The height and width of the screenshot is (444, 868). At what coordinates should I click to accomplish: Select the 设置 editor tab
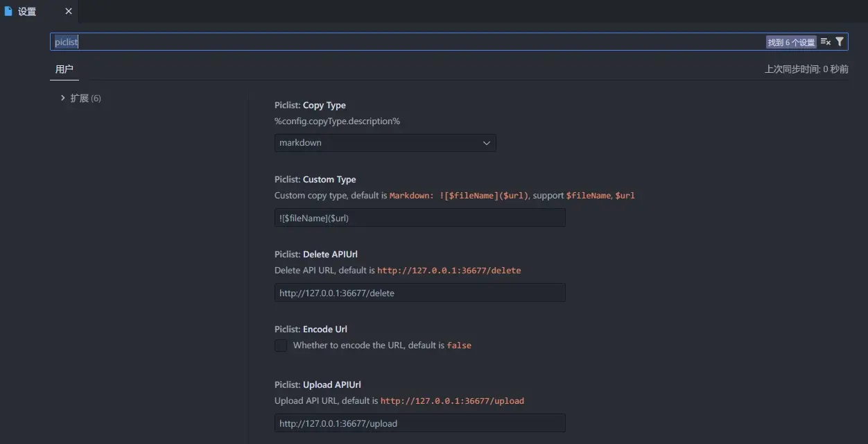coord(26,11)
